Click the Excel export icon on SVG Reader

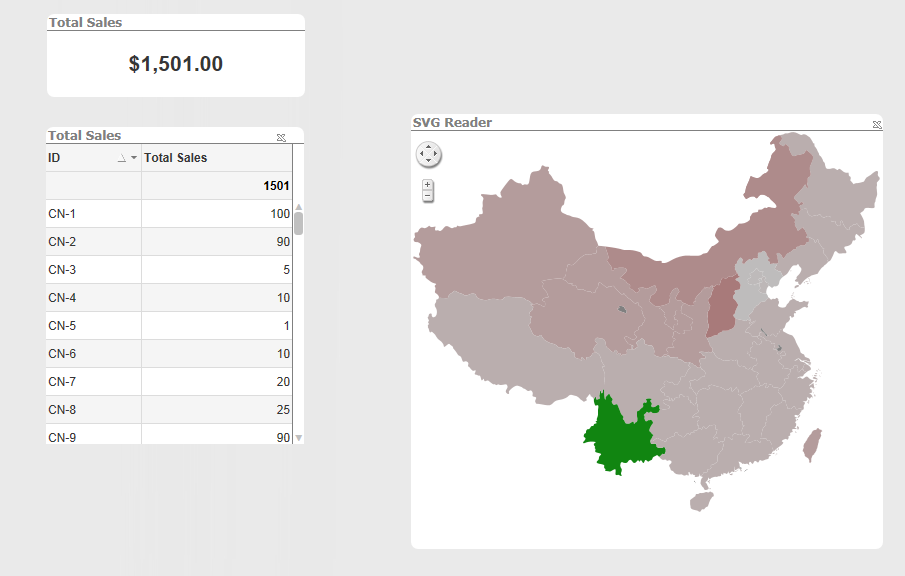[x=877, y=124]
